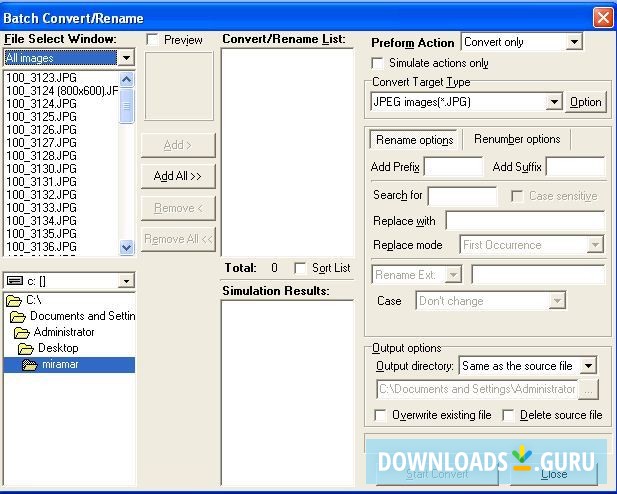
Task: Switch to the Rename options tab
Action: pos(414,140)
